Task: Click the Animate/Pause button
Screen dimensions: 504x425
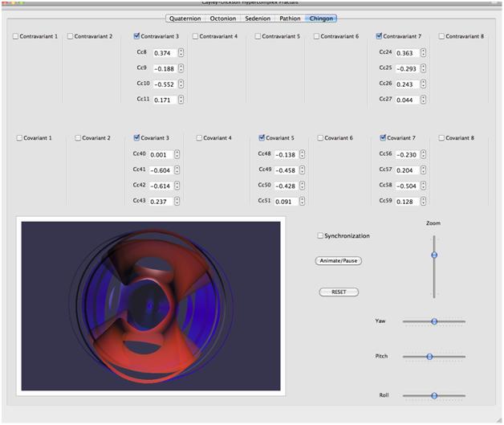Action: click(338, 260)
